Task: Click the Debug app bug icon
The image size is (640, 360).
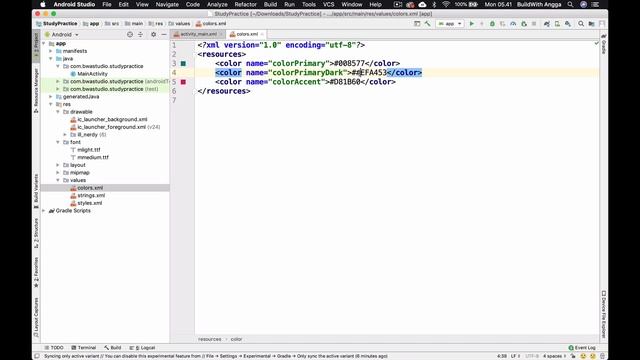Action: pos(492,24)
